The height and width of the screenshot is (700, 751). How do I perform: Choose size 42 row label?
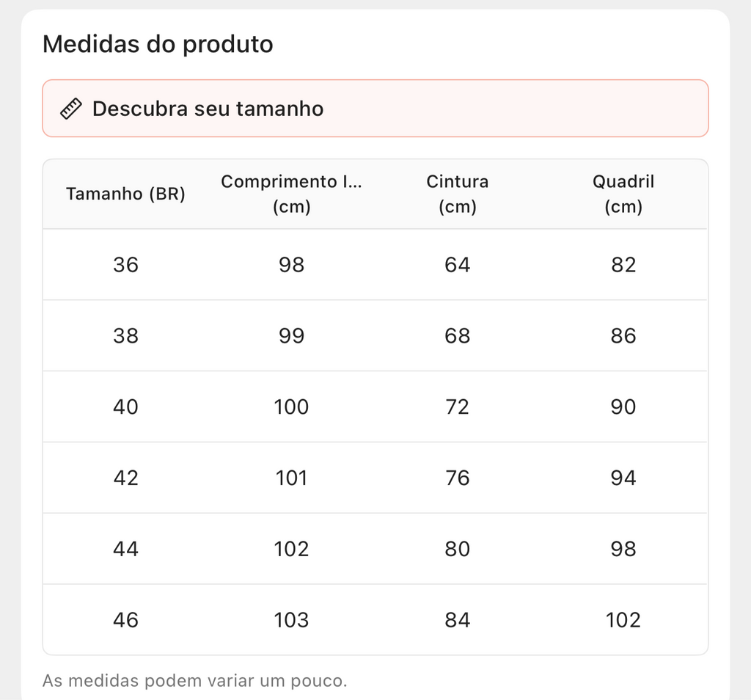(125, 478)
